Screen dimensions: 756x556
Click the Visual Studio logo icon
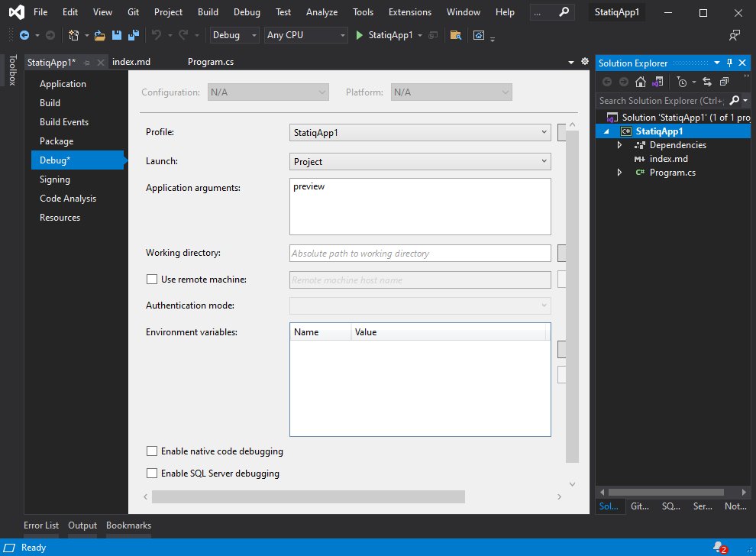click(x=16, y=12)
